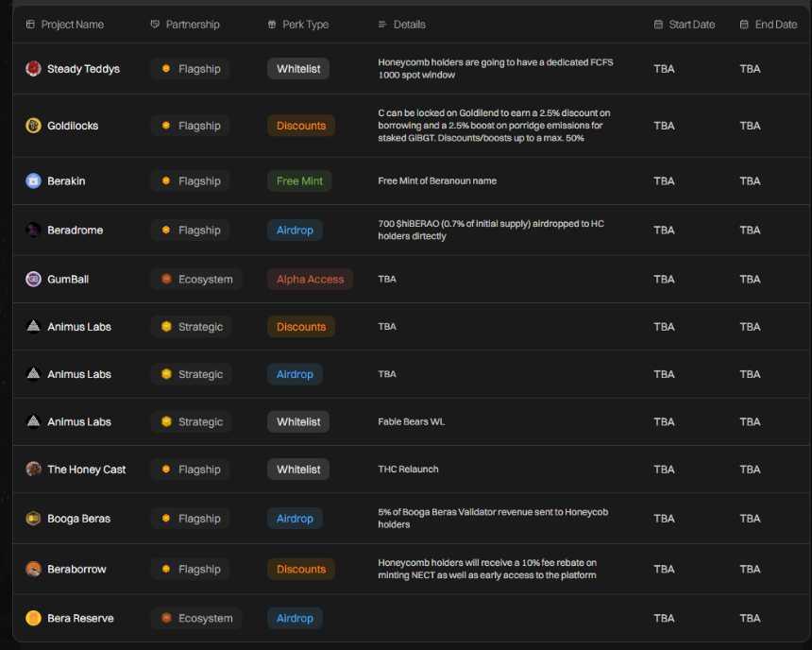Viewport: 812px width, 650px height.
Task: Click the Bera Reserve project logo
Action: click(33, 618)
